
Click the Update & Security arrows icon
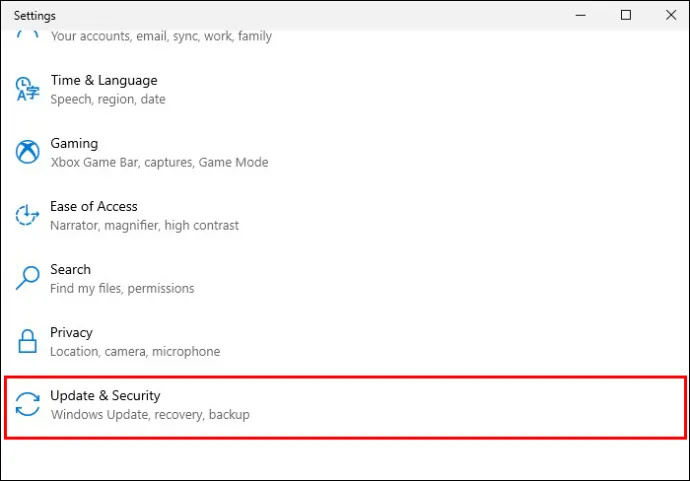click(27, 404)
